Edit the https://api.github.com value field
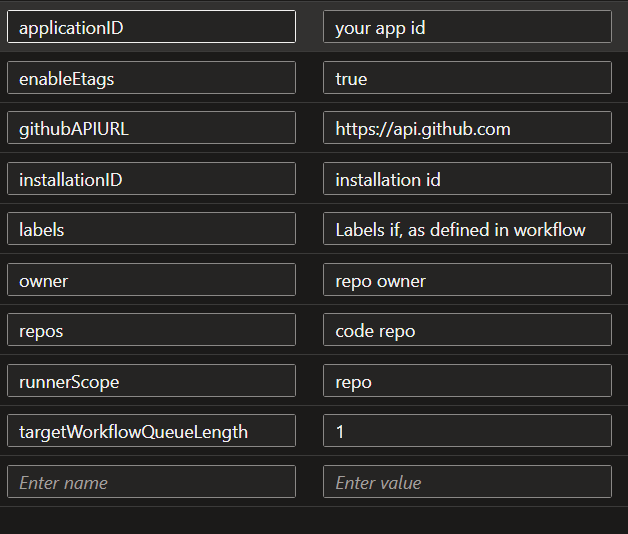Screen dimensions: 628x534 467,128
